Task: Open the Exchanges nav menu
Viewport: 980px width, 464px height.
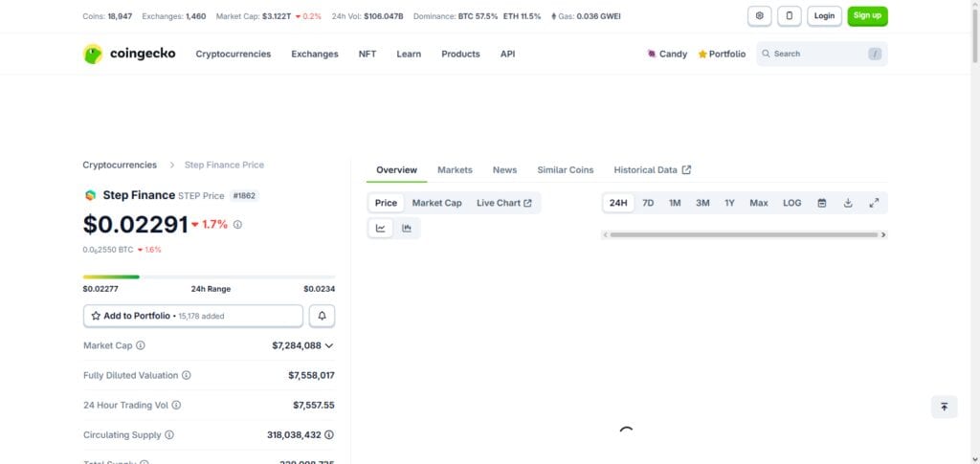Action: click(x=314, y=54)
